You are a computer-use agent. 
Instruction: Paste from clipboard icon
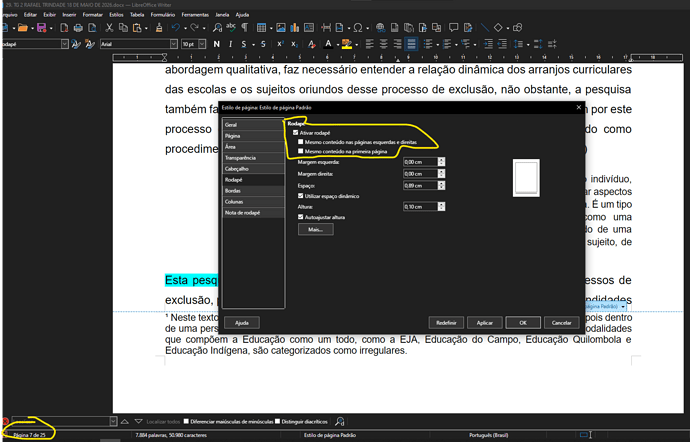[137, 28]
